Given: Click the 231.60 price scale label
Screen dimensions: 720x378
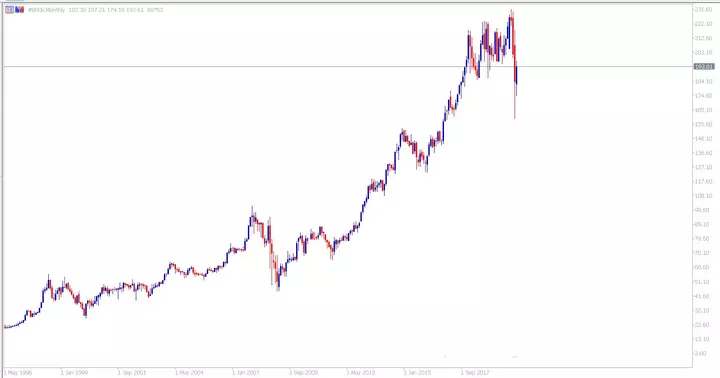Looking at the screenshot, I should 703,9.
